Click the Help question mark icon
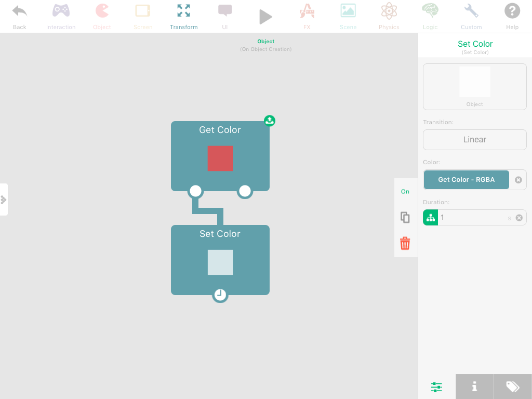This screenshot has width=532, height=399. pyautogui.click(x=512, y=11)
